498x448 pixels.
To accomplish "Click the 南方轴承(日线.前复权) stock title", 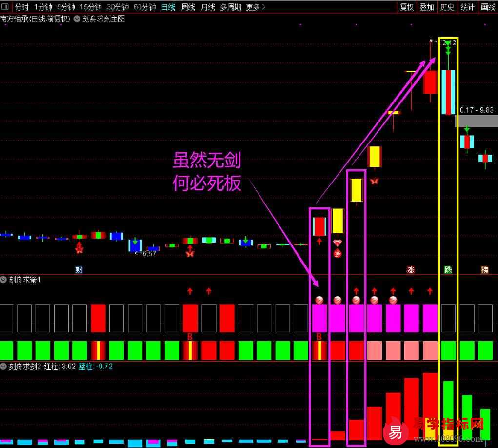I will [x=35, y=19].
